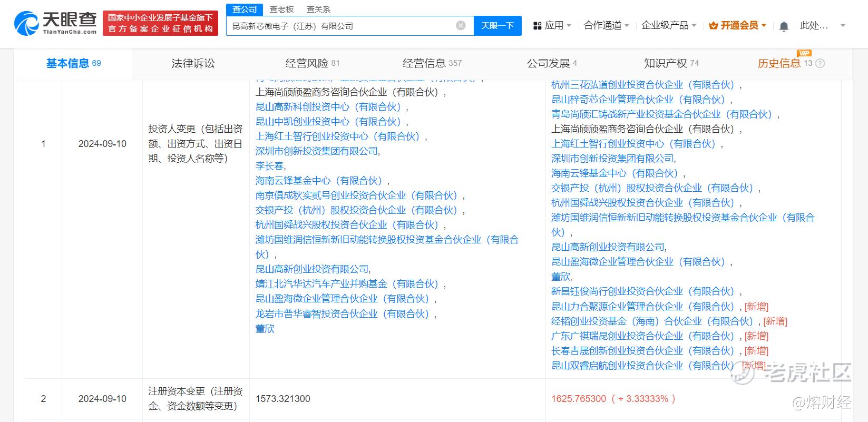Open the 公司发展 tab
This screenshot has height=422, width=868.
[552, 64]
